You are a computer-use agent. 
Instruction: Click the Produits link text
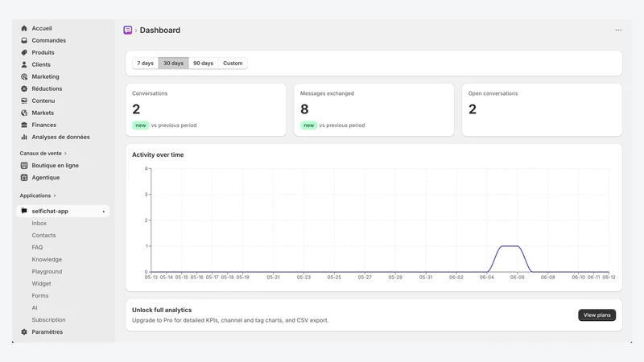[x=43, y=52]
